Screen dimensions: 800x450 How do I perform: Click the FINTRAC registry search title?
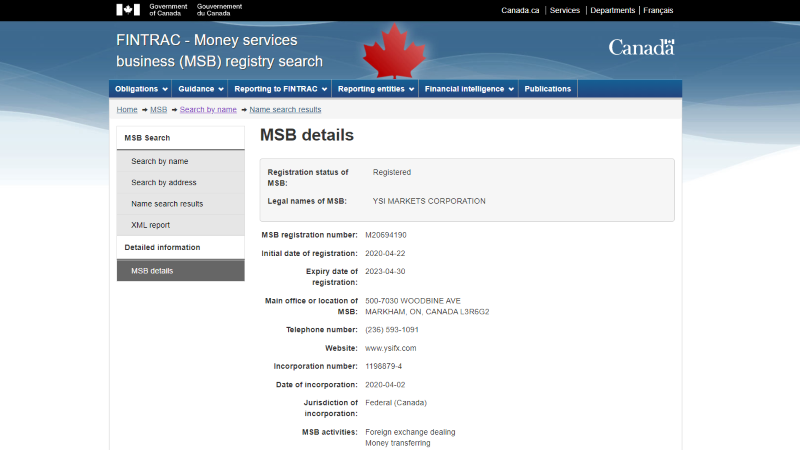click(219, 51)
